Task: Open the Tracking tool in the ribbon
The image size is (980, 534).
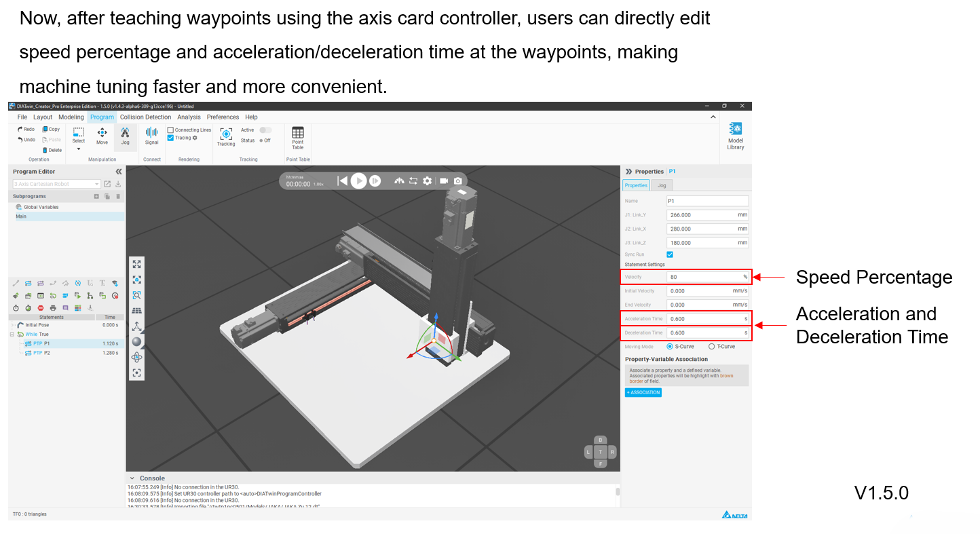Action: click(x=226, y=136)
